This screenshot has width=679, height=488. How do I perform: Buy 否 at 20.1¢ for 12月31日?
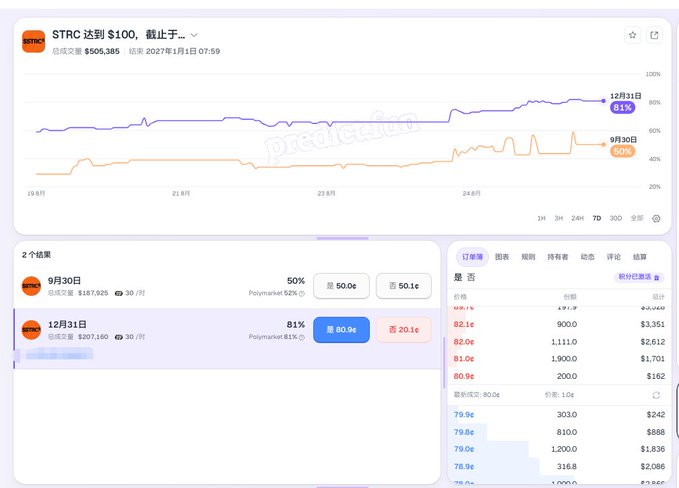coord(404,330)
